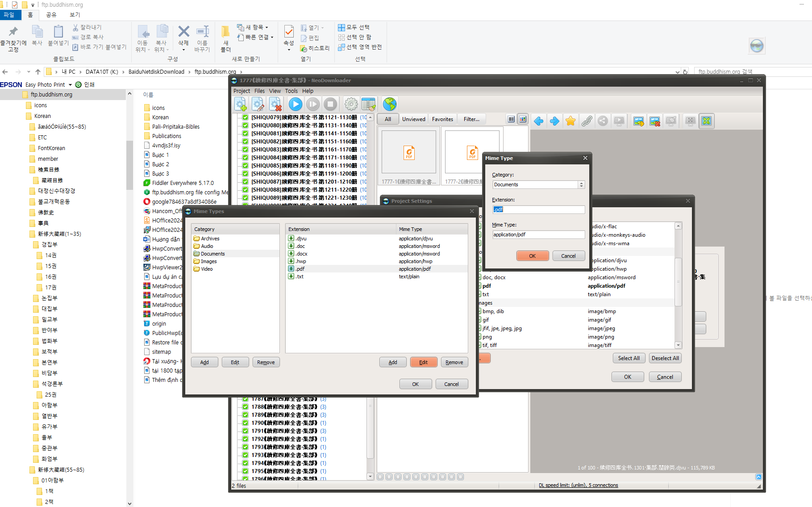
Task: Click the delete project red X icon
Action: coord(275,105)
